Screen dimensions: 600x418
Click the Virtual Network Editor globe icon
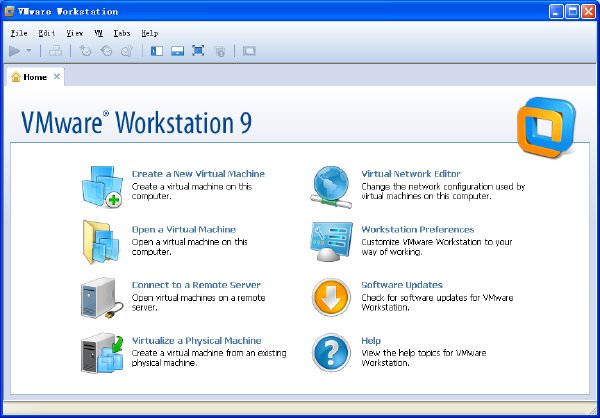click(331, 187)
